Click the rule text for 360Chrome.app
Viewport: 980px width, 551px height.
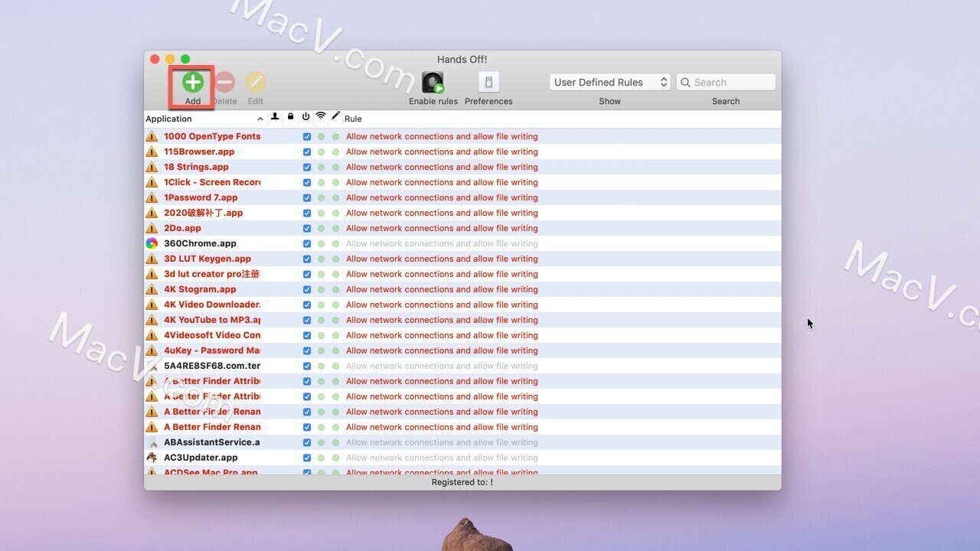[x=442, y=243]
